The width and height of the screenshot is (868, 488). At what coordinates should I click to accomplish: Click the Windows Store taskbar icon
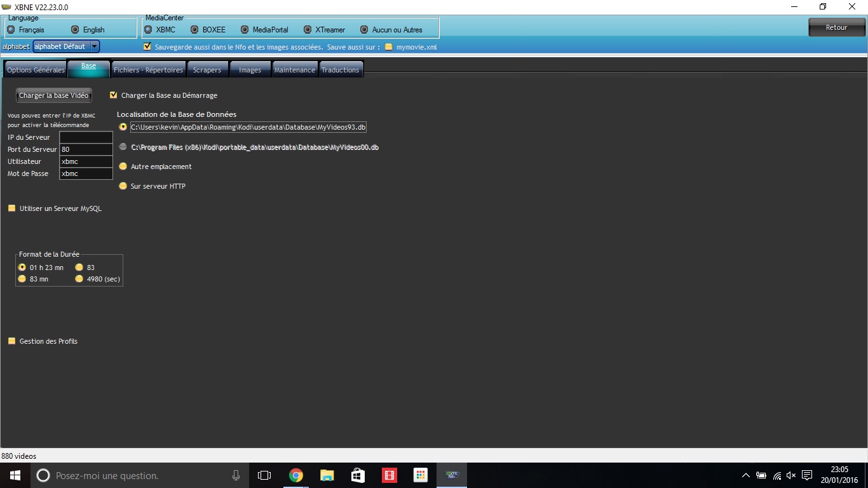(358, 475)
